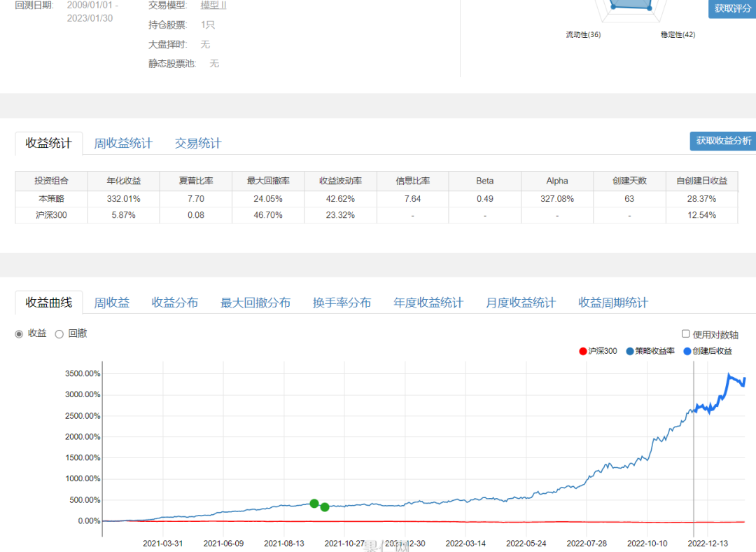This screenshot has height=552, width=756.
Task: Click the 最大回撤率 column header
Action: click(268, 181)
